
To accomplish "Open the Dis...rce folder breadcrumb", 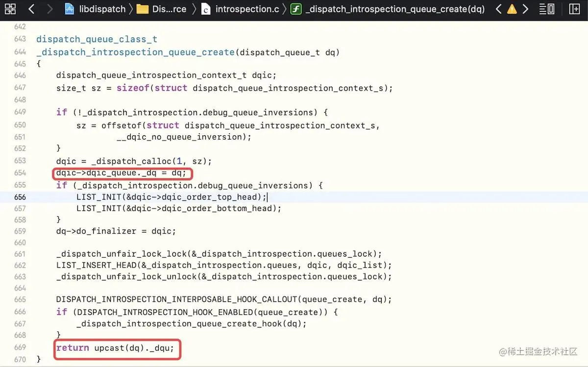I will point(169,9).
